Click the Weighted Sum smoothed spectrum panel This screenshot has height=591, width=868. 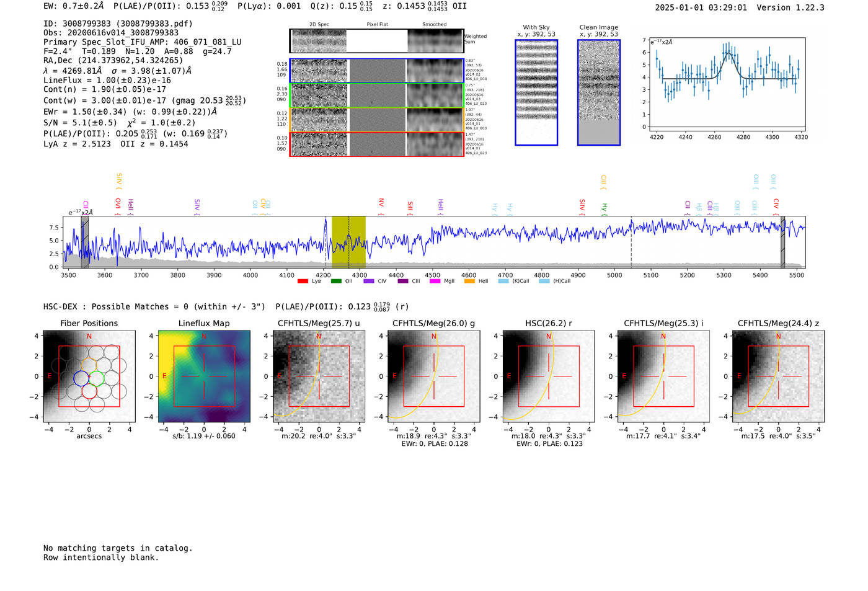click(x=435, y=41)
